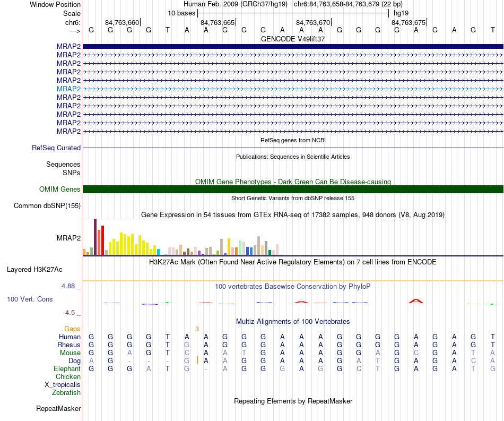Open the 100 Vert. Cons track settings
This screenshot has width=504, height=421.
coord(30,299)
